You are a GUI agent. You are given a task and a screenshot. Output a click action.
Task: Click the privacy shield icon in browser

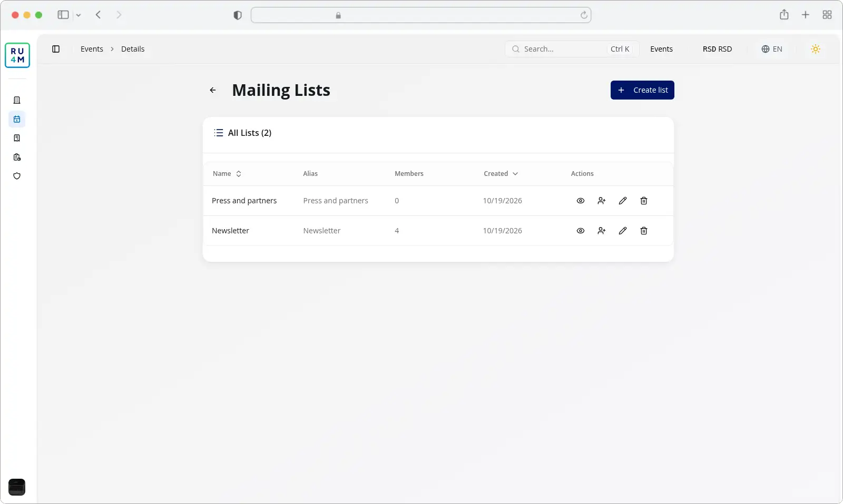(x=238, y=15)
